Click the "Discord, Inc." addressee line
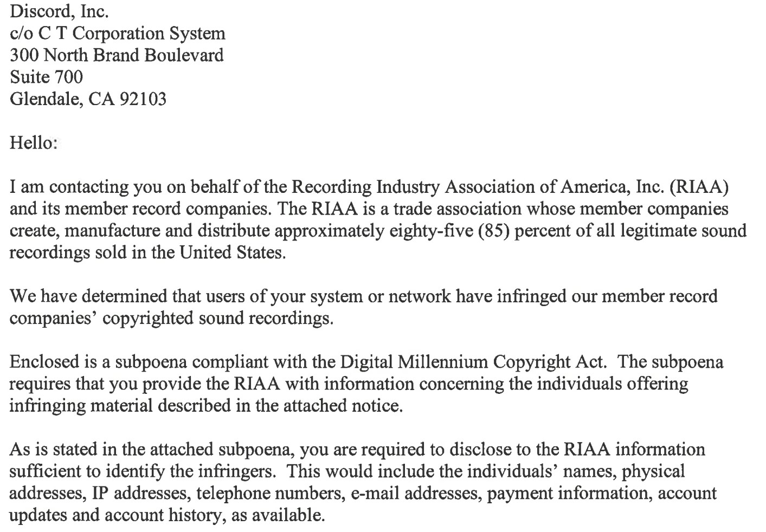Viewport: 766px width, 532px height. 59,11
